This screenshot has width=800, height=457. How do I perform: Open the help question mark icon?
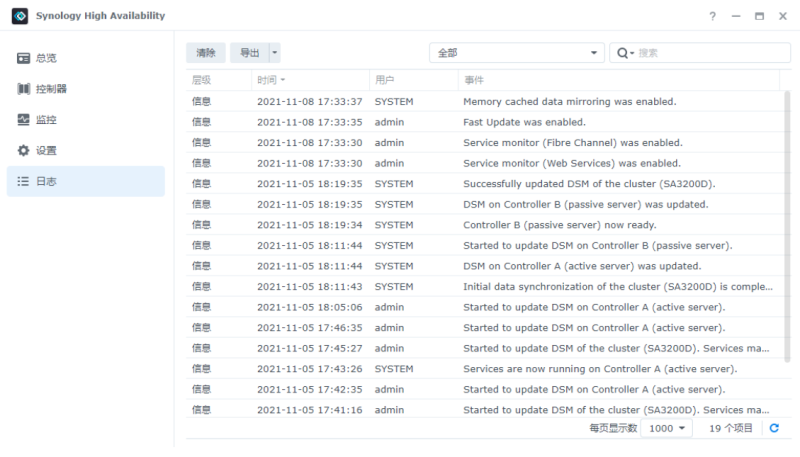712,16
